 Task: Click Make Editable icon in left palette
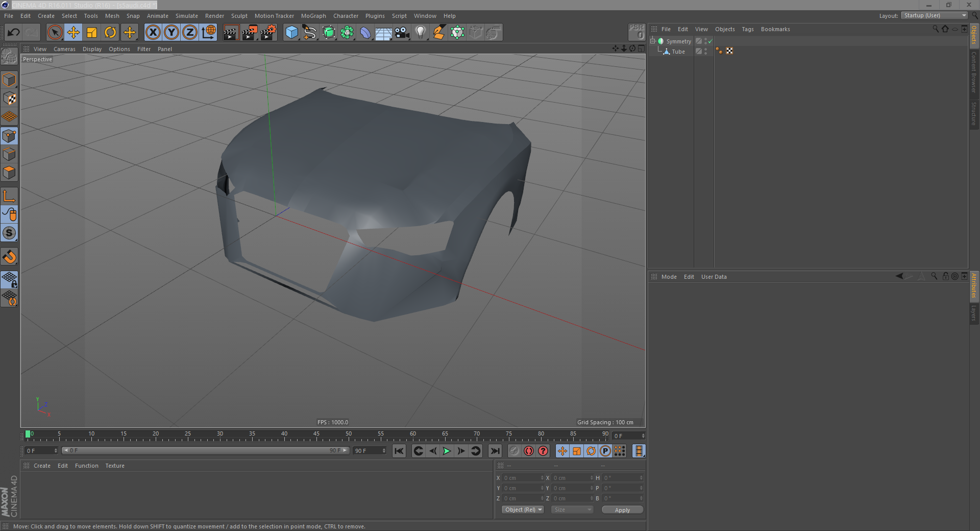9,56
